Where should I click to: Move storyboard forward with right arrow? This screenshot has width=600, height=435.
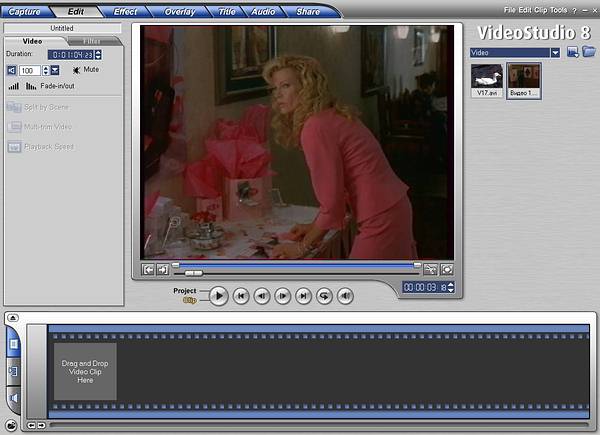[x=41, y=425]
